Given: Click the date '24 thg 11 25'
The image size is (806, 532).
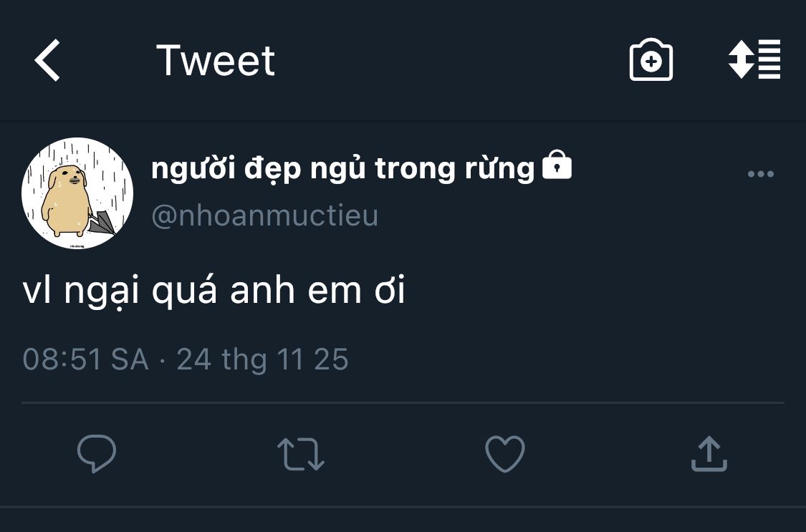Looking at the screenshot, I should click(x=262, y=359).
